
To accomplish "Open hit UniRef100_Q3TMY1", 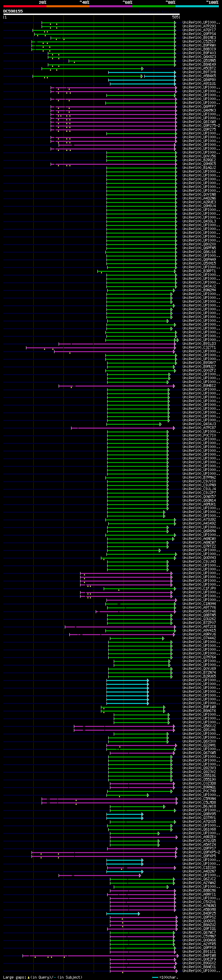I will coord(199,818).
